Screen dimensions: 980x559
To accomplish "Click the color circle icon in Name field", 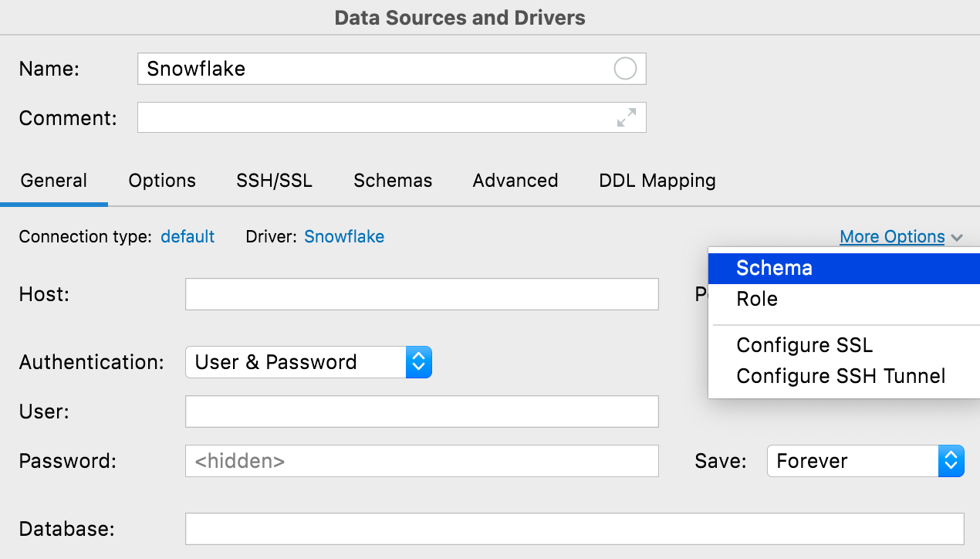I will [625, 69].
